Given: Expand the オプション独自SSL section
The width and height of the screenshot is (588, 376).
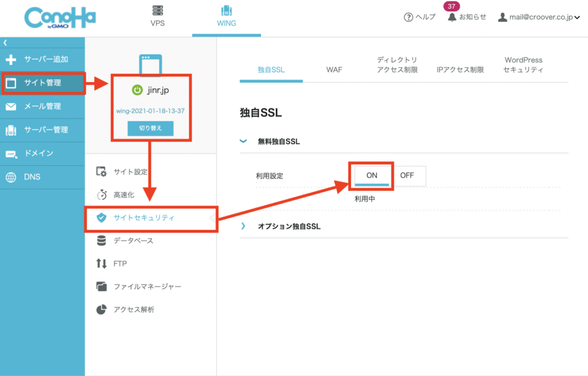Looking at the screenshot, I should [243, 226].
